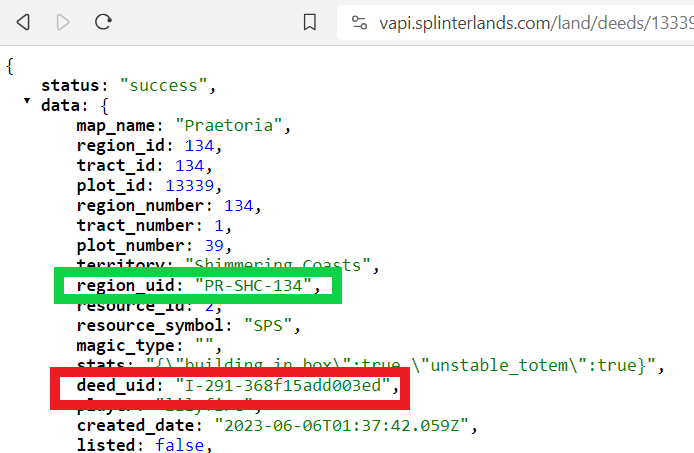Collapse the data object triangle
Viewport: 694px width, 453px height.
[27, 101]
